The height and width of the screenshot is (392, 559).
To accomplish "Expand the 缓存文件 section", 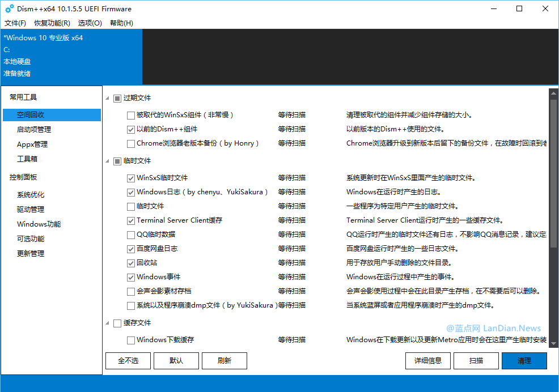I will click(107, 322).
